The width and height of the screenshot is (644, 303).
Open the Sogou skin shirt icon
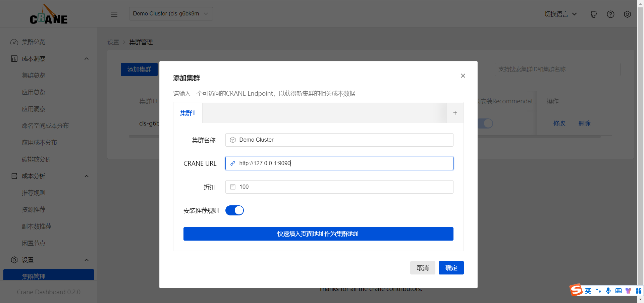pos(628,291)
